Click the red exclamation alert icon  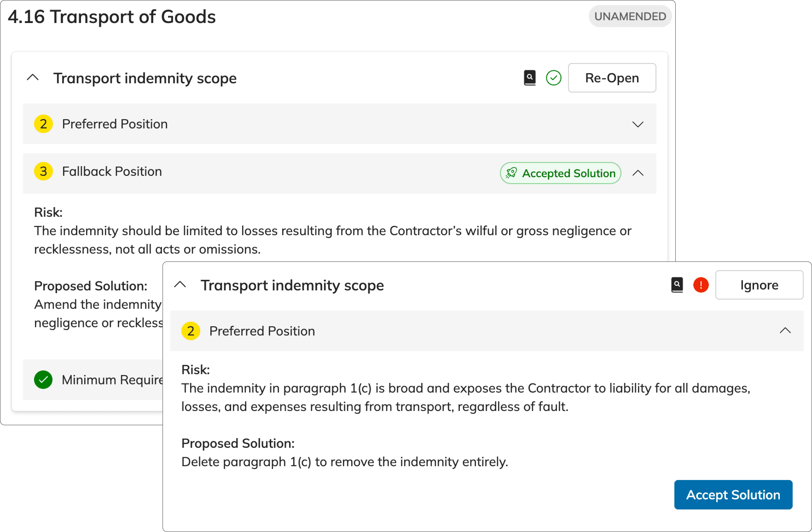[x=701, y=285]
